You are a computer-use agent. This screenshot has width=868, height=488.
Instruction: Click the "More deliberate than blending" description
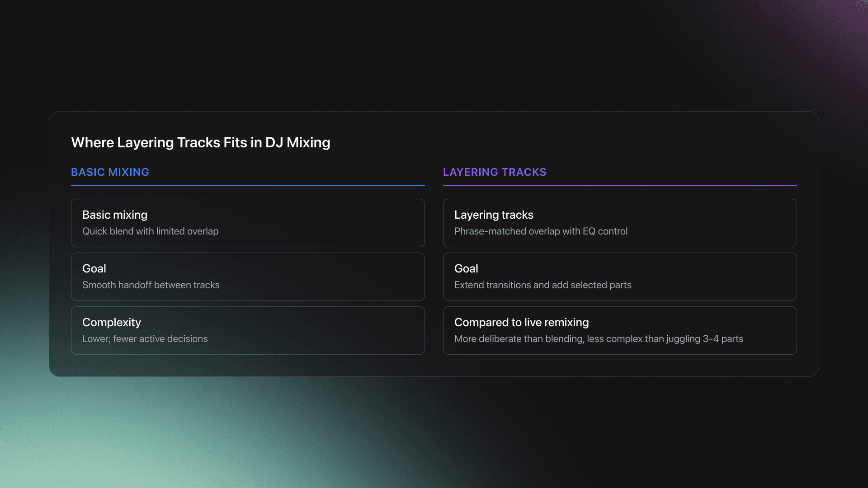[599, 338]
